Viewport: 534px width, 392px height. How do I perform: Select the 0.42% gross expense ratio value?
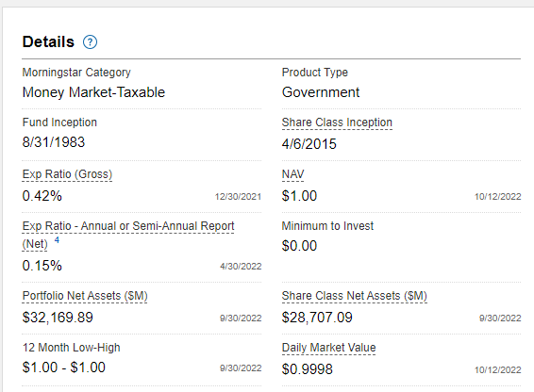tap(42, 196)
